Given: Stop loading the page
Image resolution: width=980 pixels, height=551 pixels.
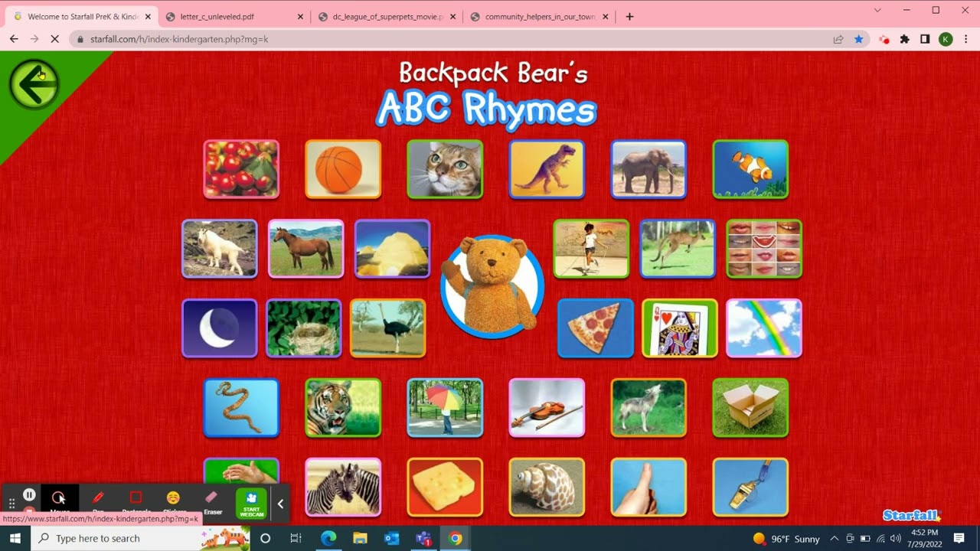Looking at the screenshot, I should (55, 39).
